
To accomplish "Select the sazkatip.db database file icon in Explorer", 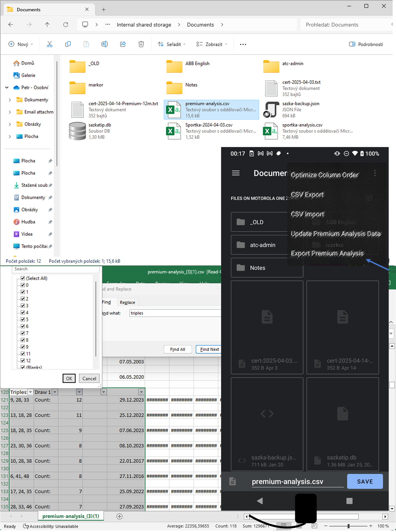I will point(77,131).
